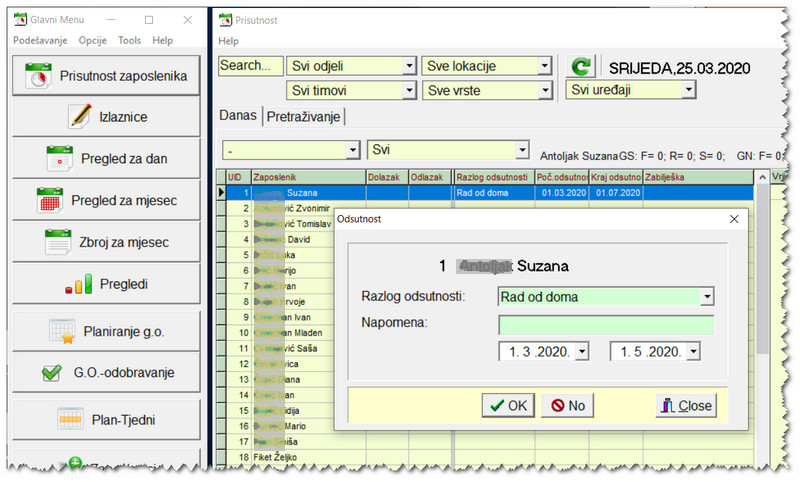Expand the Svi odjeli dropdown

[409, 66]
